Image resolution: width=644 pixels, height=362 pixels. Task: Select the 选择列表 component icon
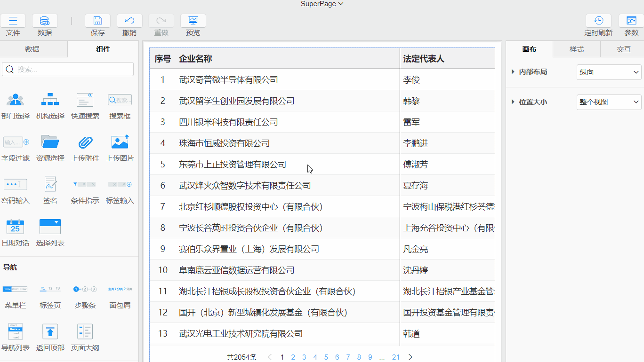tap(50, 227)
